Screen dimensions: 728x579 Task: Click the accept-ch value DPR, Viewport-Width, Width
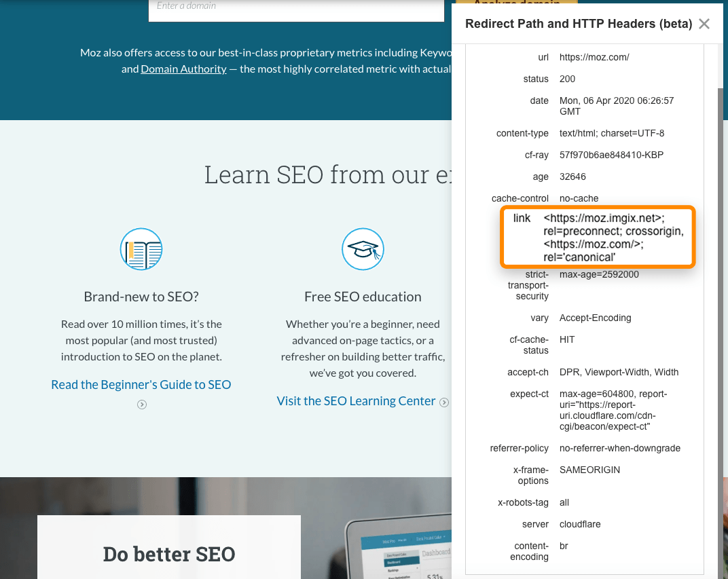click(x=619, y=372)
